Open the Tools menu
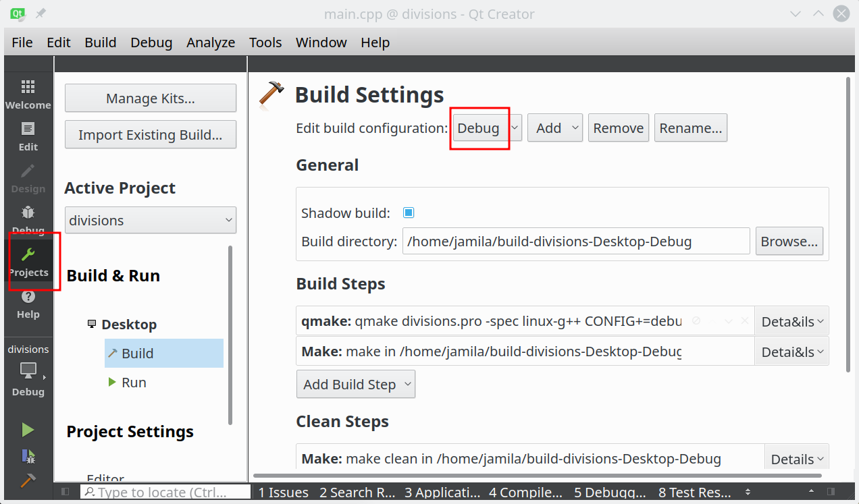Image resolution: width=859 pixels, height=504 pixels. click(265, 43)
